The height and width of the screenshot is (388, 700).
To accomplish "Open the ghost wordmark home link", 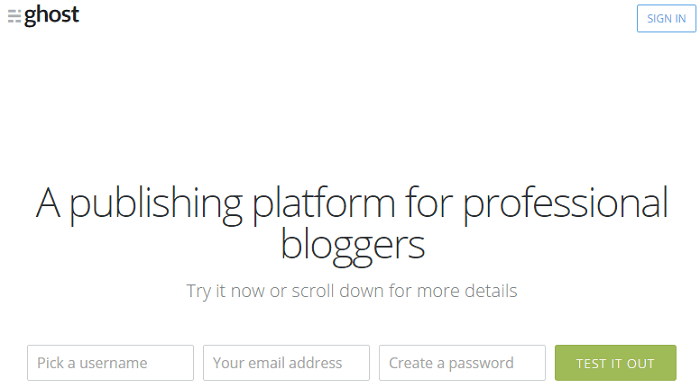I will [51, 16].
